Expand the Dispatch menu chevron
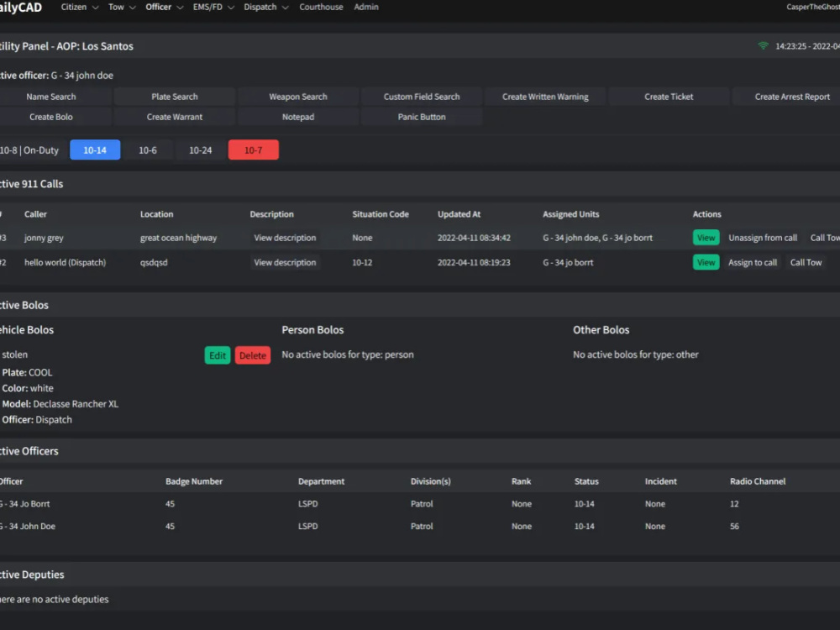Image resolution: width=840 pixels, height=630 pixels. tap(285, 8)
